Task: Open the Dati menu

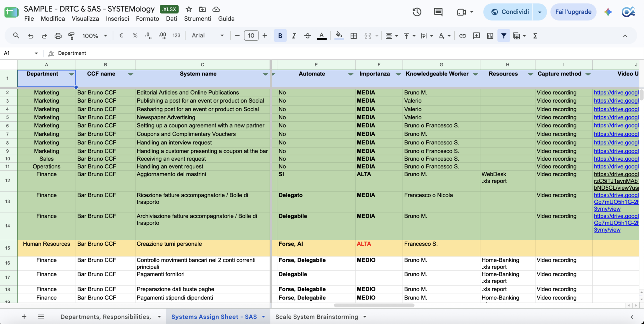Action: [x=172, y=19]
